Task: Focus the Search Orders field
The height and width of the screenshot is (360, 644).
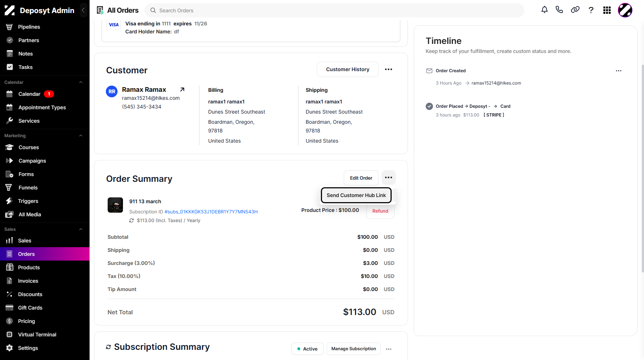Action: pyautogui.click(x=334, y=11)
